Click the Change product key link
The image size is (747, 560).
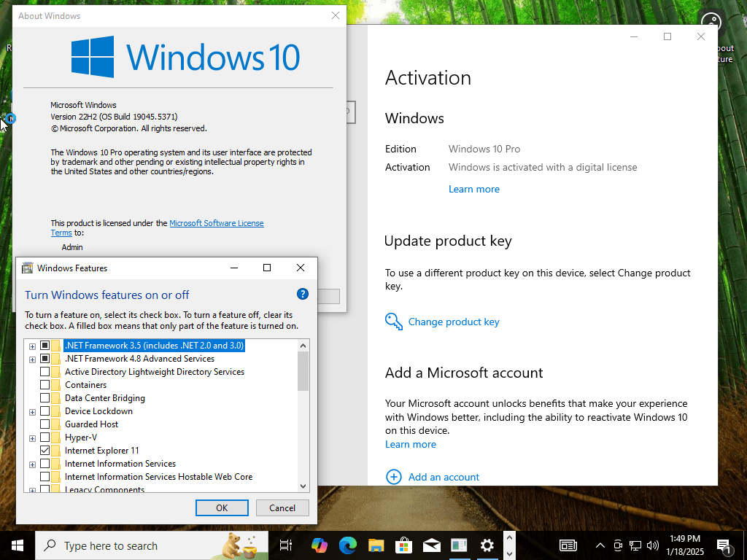454,322
